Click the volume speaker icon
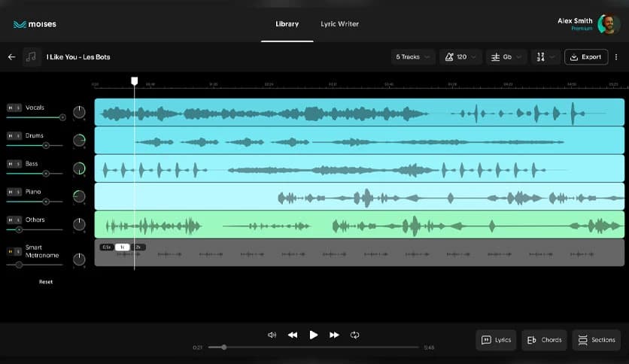 272,335
